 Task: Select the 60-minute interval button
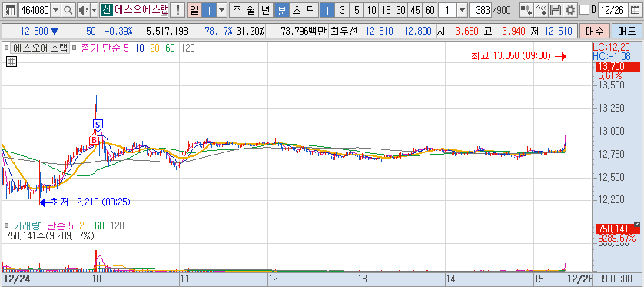tap(430, 11)
